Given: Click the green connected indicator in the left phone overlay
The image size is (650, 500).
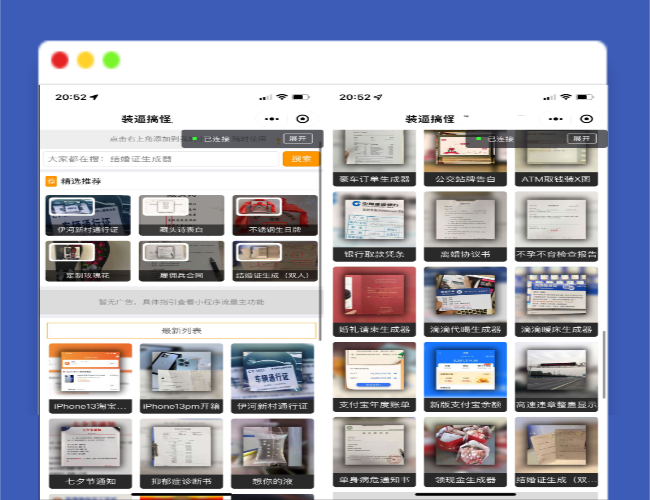Looking at the screenshot, I should [194, 138].
